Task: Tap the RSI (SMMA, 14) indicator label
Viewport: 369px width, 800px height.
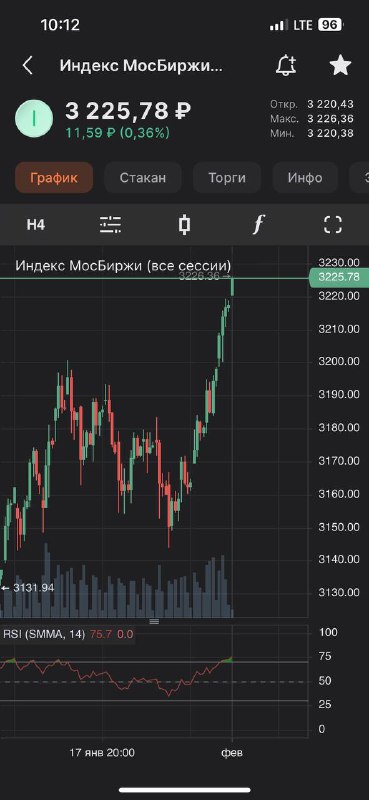Action: coord(44,635)
